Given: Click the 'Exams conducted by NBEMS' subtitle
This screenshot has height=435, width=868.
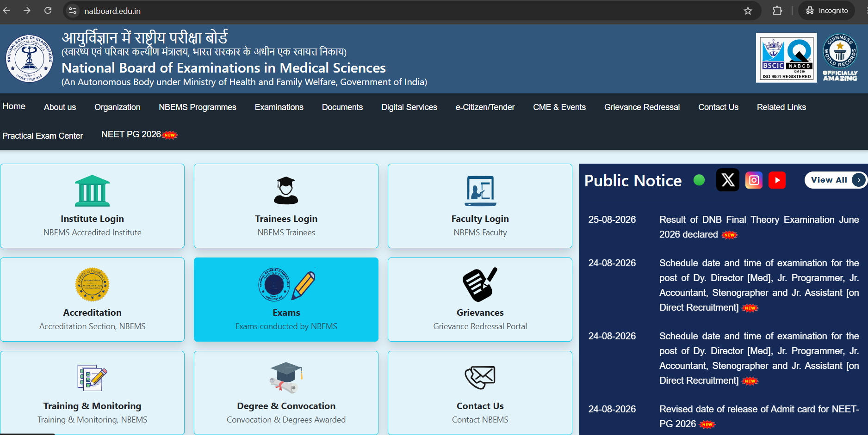Looking at the screenshot, I should coord(286,326).
